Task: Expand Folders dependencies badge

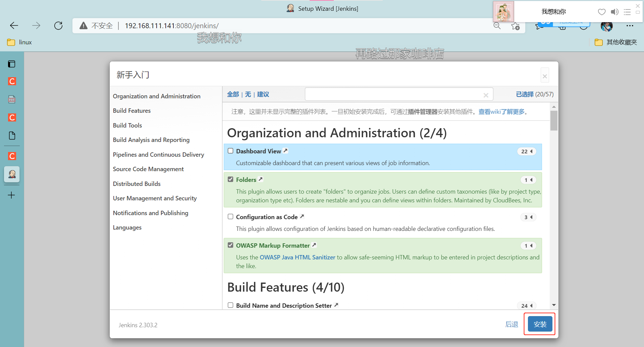Action: click(x=528, y=180)
